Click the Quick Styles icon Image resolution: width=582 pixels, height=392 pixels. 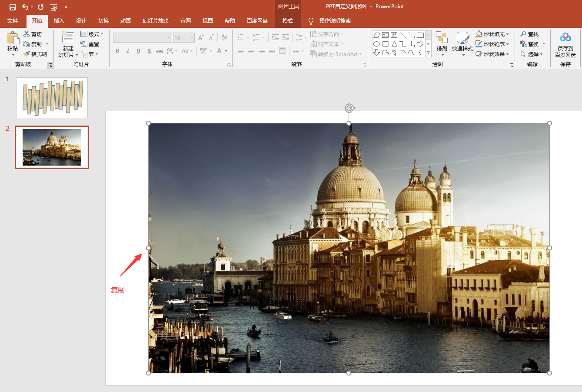tap(462, 38)
